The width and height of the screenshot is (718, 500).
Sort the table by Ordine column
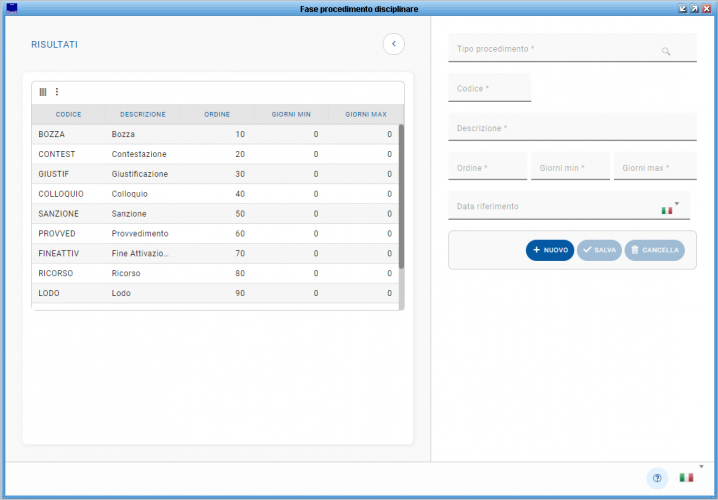click(217, 114)
